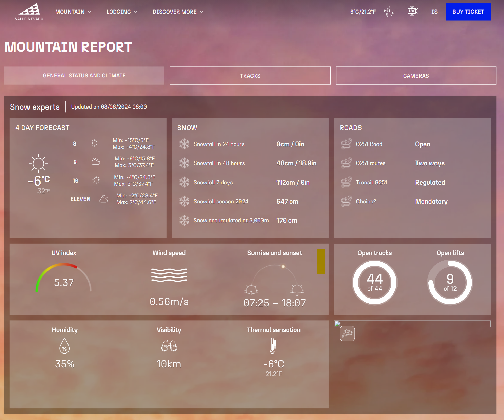Viewport: 504px width, 420px height.
Task: Click the Updated on 08/08/2024 08:00 text
Action: click(109, 107)
